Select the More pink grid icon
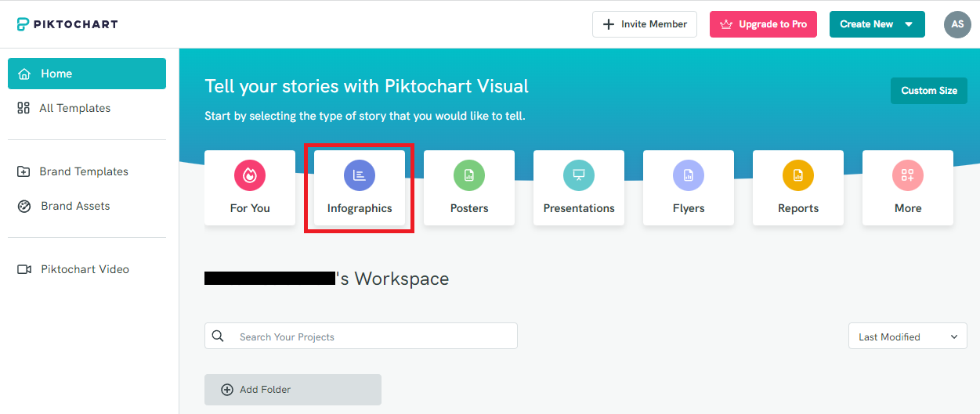Viewport: 980px width, 414px height. click(908, 175)
